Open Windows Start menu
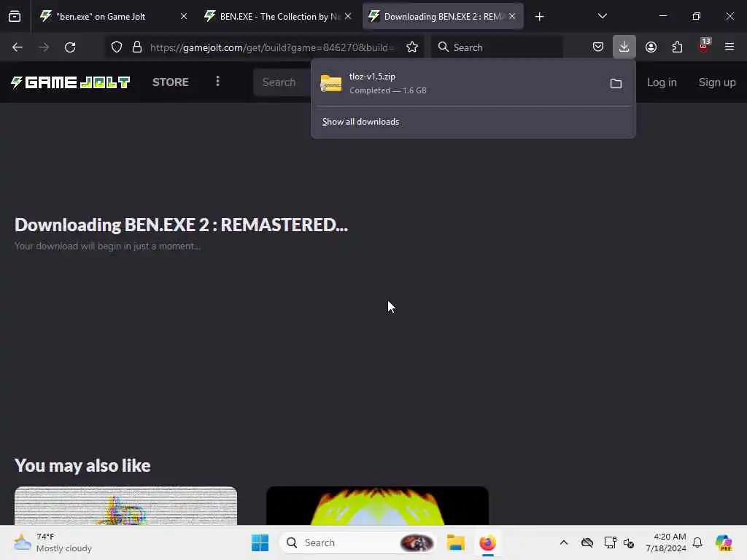This screenshot has width=747, height=560. tap(260, 542)
